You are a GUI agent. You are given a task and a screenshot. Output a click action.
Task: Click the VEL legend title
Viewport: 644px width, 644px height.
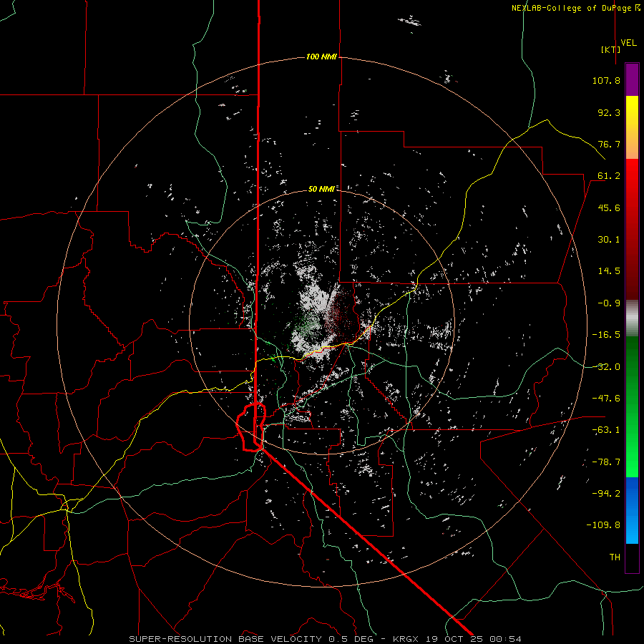point(628,43)
